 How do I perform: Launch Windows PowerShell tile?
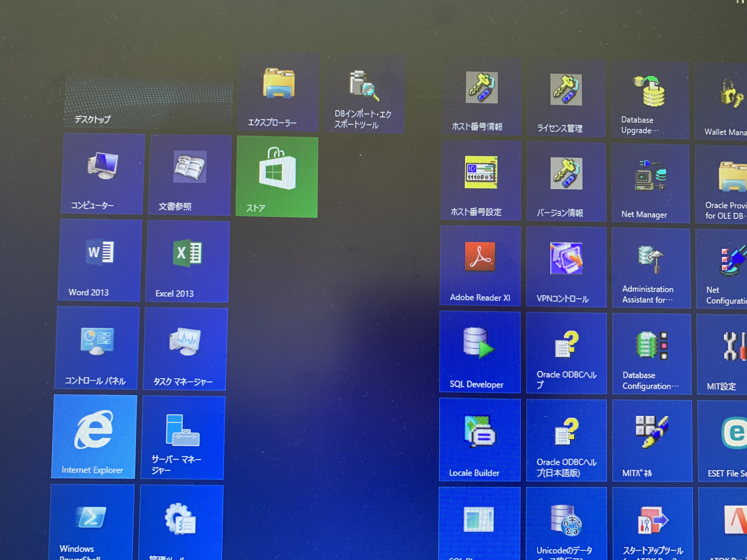coord(92,522)
